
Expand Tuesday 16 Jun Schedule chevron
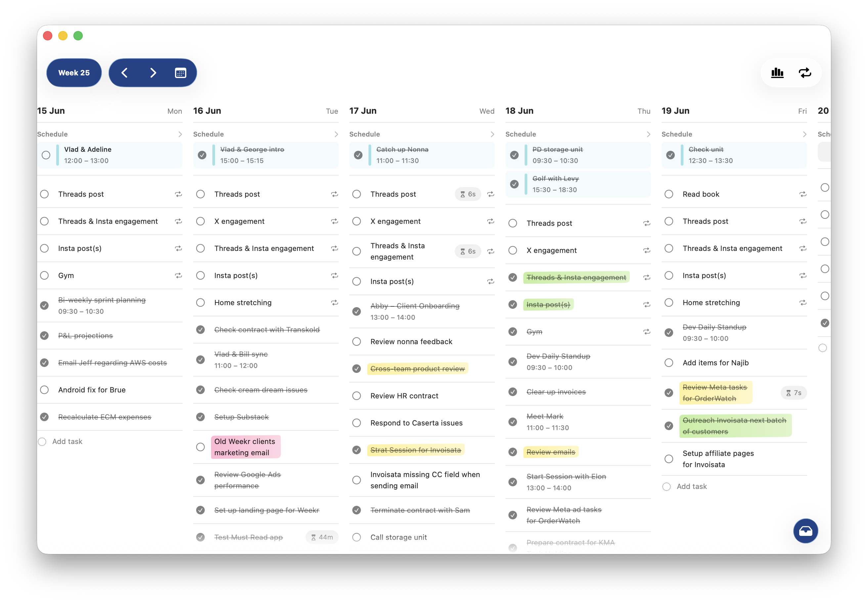click(x=336, y=134)
